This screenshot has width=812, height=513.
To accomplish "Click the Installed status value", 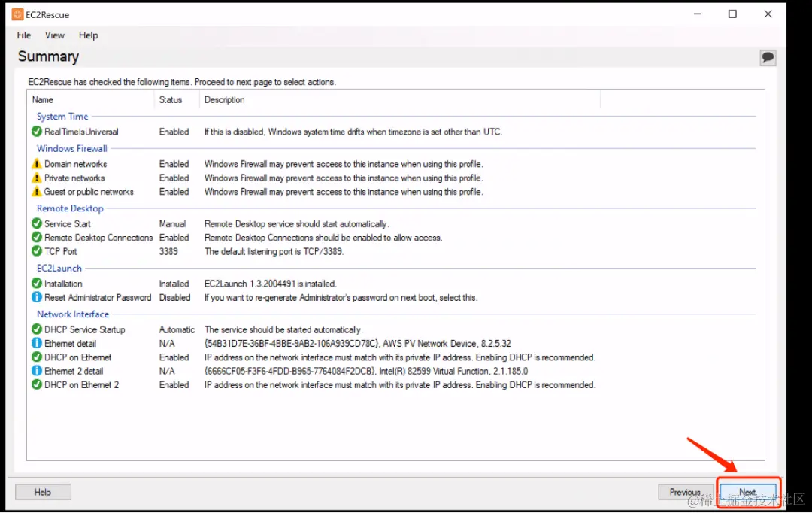I will (x=174, y=284).
